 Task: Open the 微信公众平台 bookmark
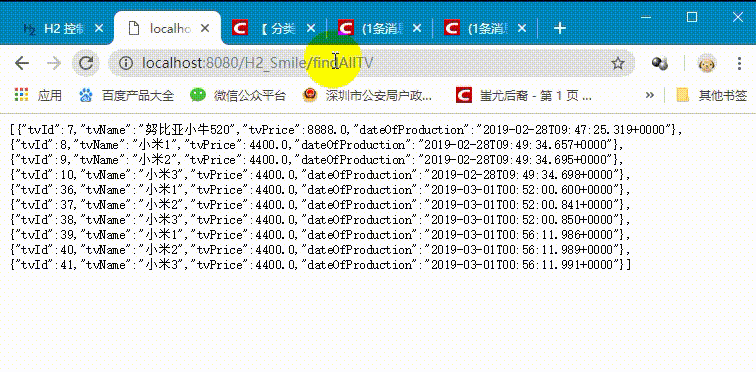coord(238,95)
